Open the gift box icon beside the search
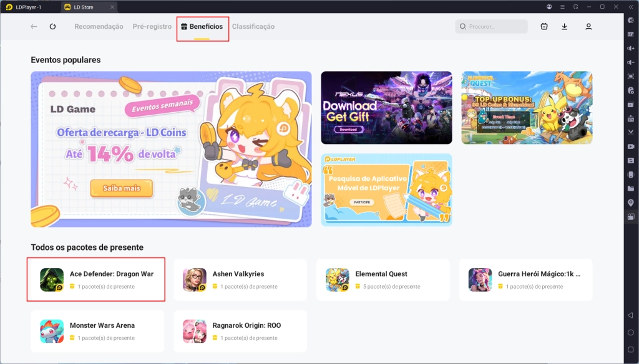Screen dimensions: 639x364 (544, 27)
